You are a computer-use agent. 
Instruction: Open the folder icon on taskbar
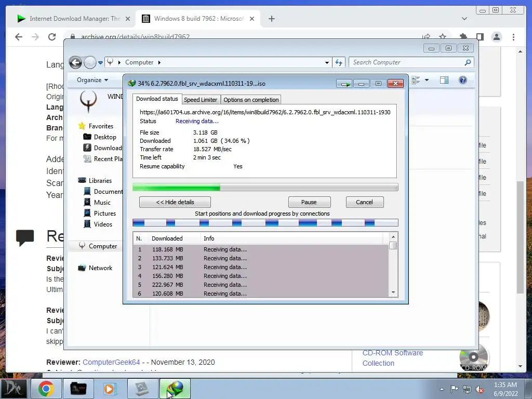coord(78,389)
